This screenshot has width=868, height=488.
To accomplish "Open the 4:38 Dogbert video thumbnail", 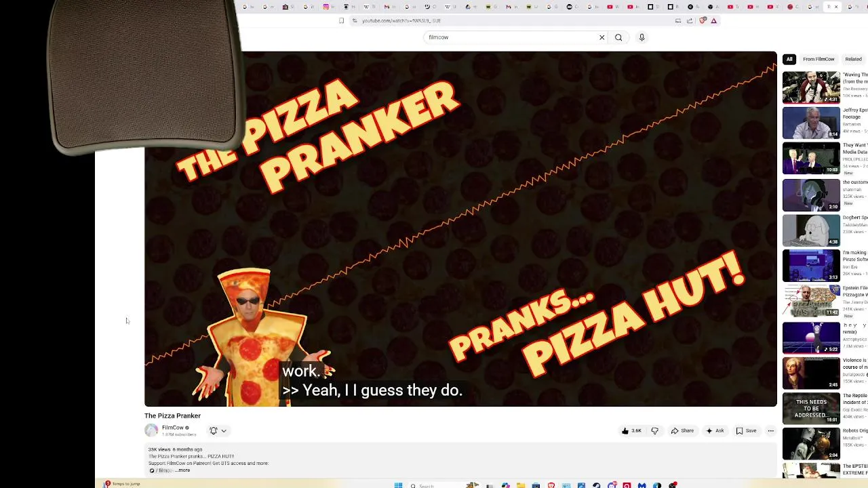I will [811, 230].
